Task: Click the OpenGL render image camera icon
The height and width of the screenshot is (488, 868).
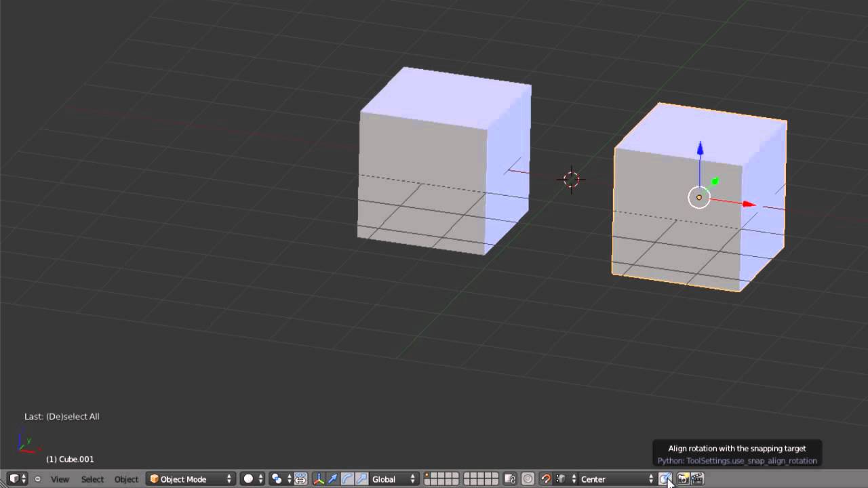Action: (683, 479)
